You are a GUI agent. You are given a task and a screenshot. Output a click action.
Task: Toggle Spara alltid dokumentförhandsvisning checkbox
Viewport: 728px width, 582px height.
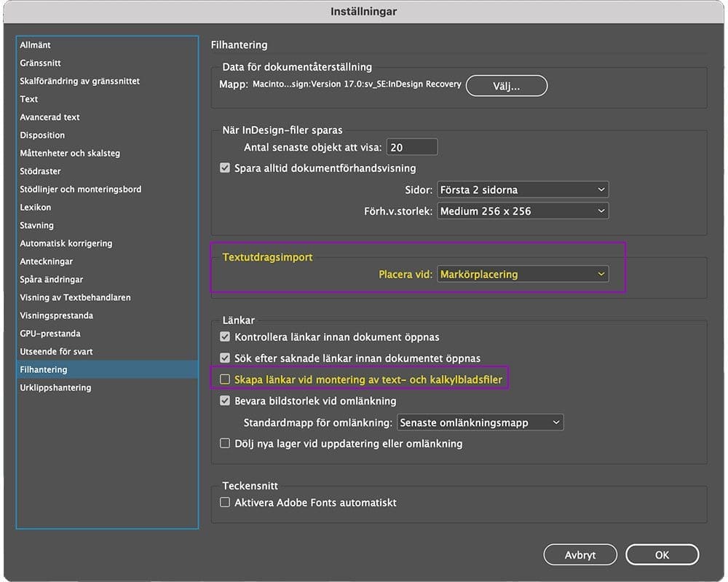pos(225,168)
